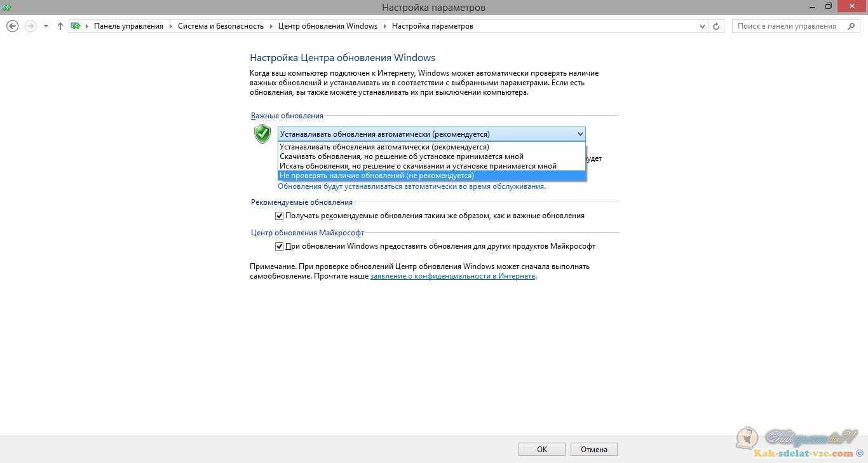Click the search magnifier icon
The height and width of the screenshot is (463, 868).
(851, 26)
